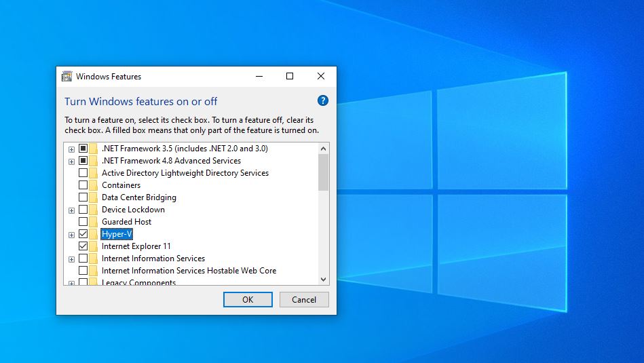Select the Internet Explorer 11 entry
Screen dimensions: 644x363
point(136,246)
